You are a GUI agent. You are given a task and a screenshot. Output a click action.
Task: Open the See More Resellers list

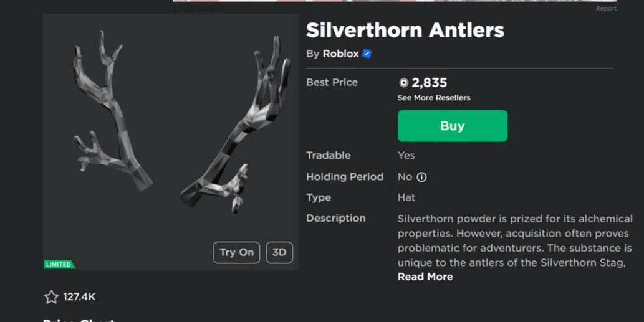pos(434,98)
